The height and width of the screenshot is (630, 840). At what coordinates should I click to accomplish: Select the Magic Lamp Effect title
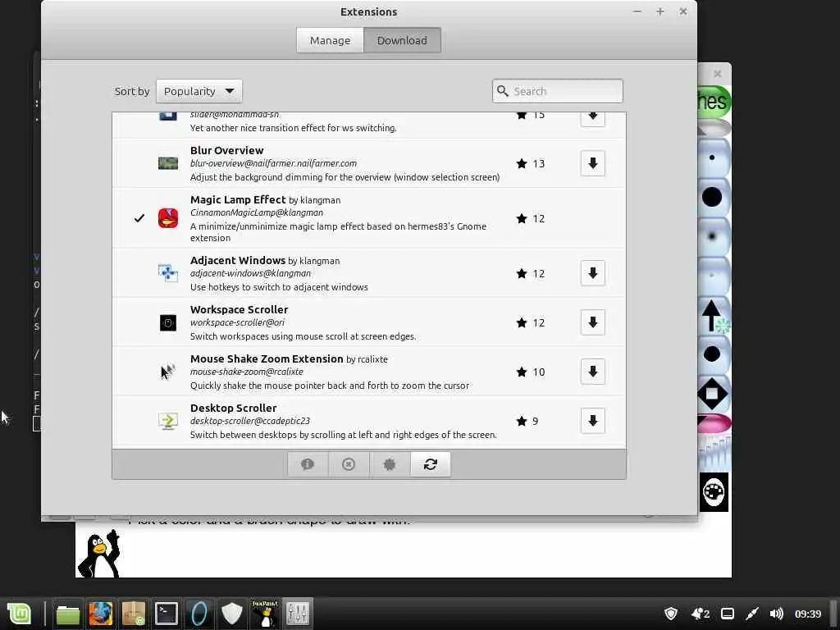tap(238, 200)
